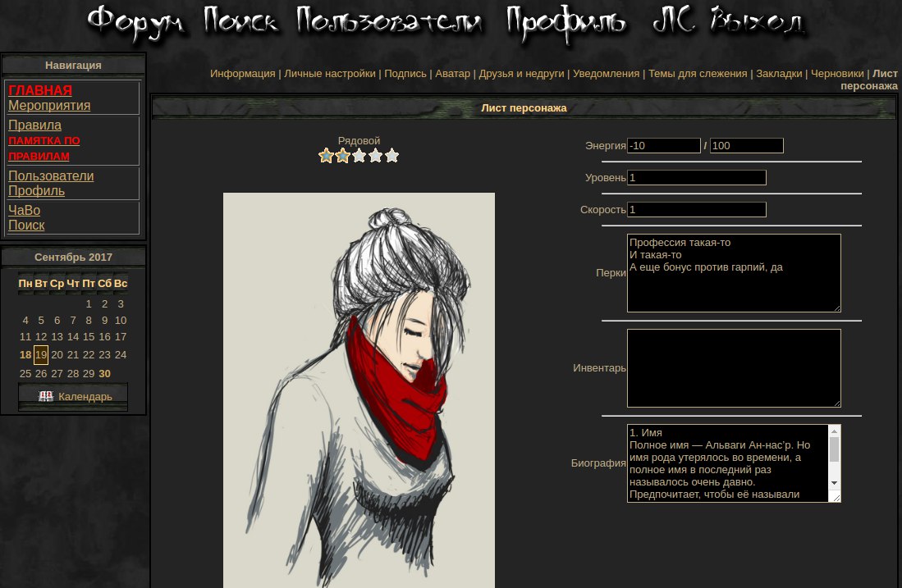Click the character portrait image
Image resolution: width=902 pixels, height=588 pixels.
tap(359, 390)
